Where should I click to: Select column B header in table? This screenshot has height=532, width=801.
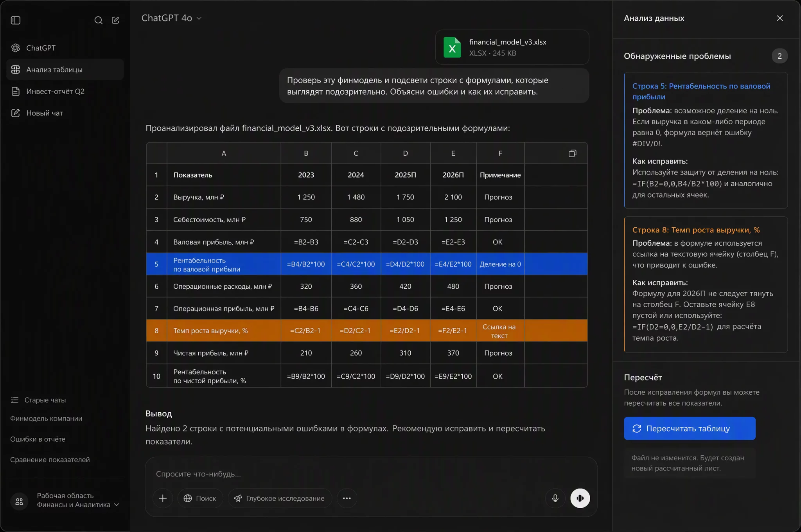(306, 153)
